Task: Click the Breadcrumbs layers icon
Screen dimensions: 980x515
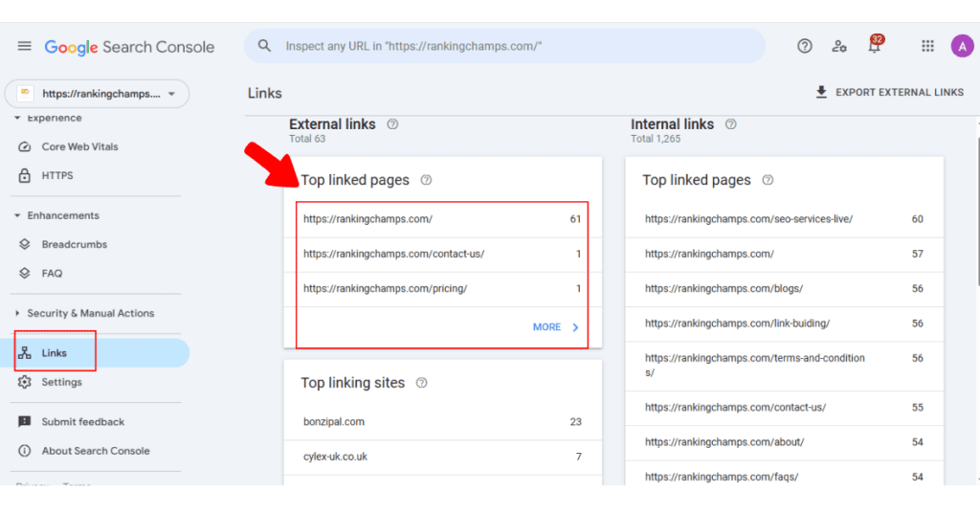Action: click(x=24, y=244)
